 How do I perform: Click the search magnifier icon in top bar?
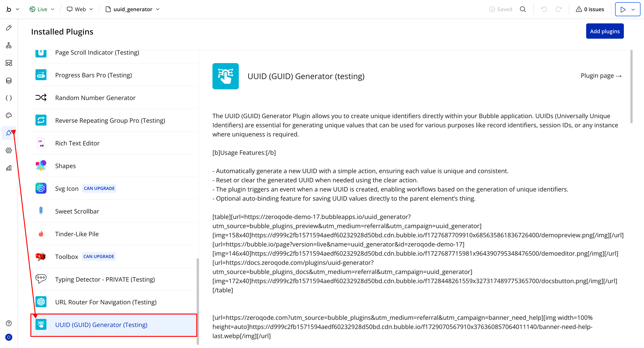(x=523, y=9)
